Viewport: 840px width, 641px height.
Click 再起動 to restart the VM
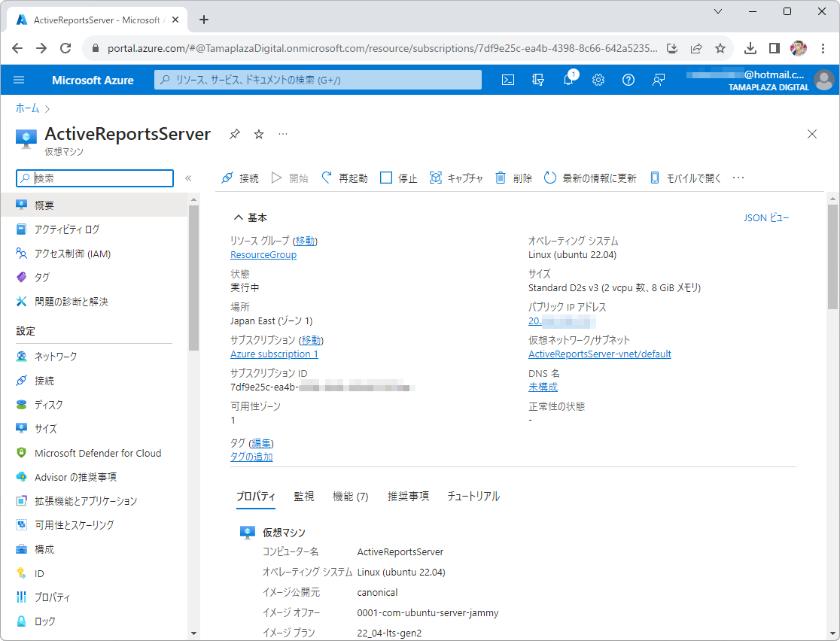tap(345, 178)
